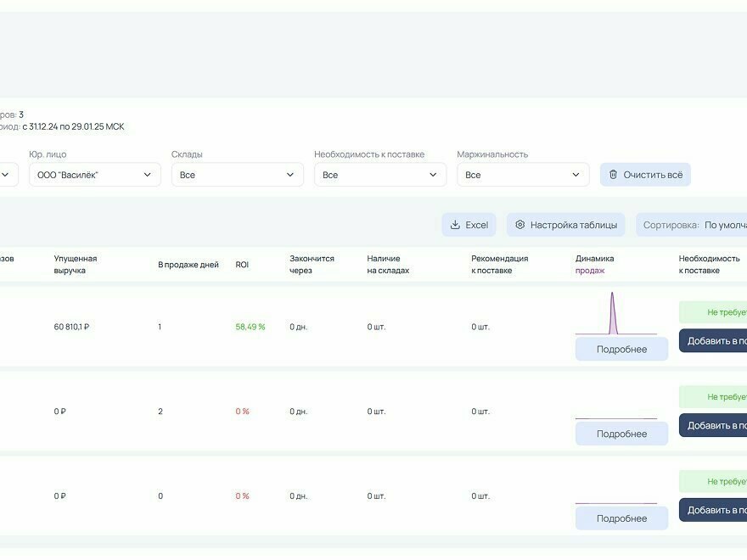Expand the Склады dropdown

(237, 175)
